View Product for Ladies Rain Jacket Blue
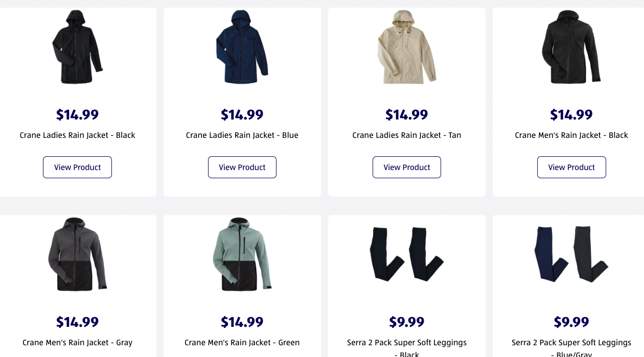The image size is (644, 357). (242, 168)
